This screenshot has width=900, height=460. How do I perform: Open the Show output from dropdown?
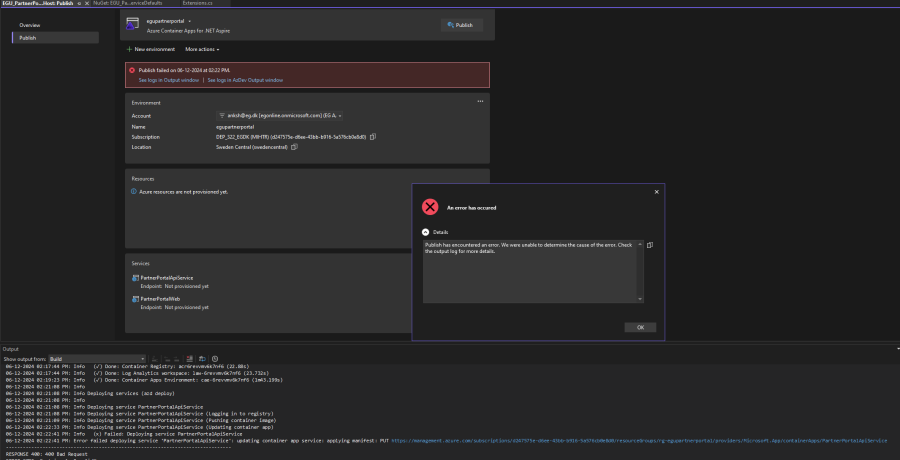click(x=98, y=359)
